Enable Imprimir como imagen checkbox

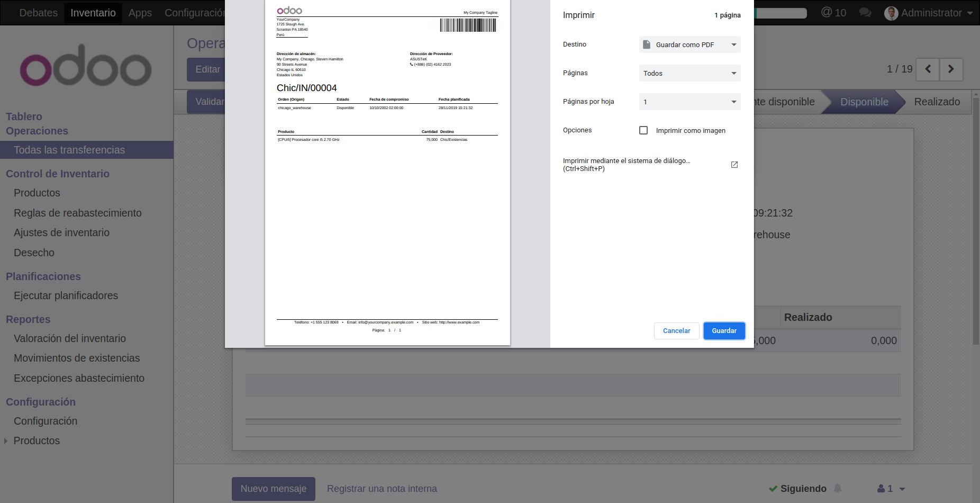(x=643, y=130)
